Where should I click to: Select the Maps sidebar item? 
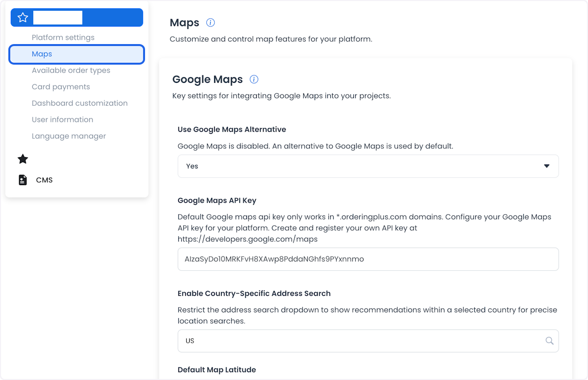[76, 54]
